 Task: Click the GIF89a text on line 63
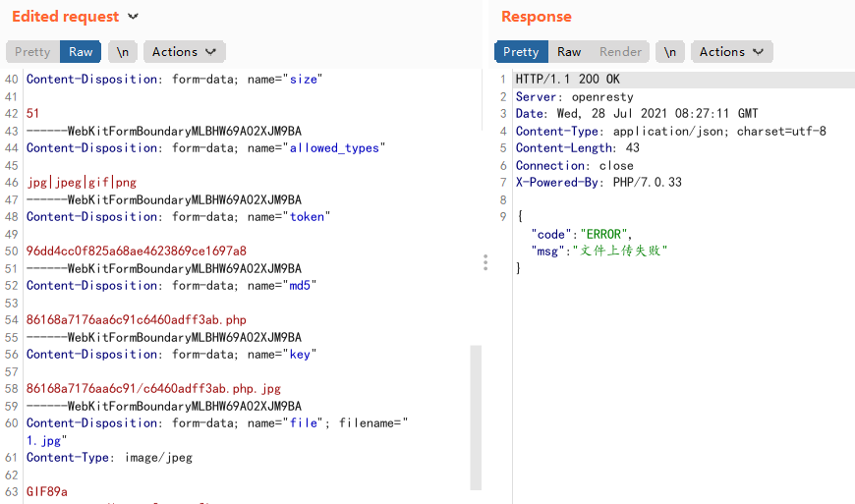(47, 492)
